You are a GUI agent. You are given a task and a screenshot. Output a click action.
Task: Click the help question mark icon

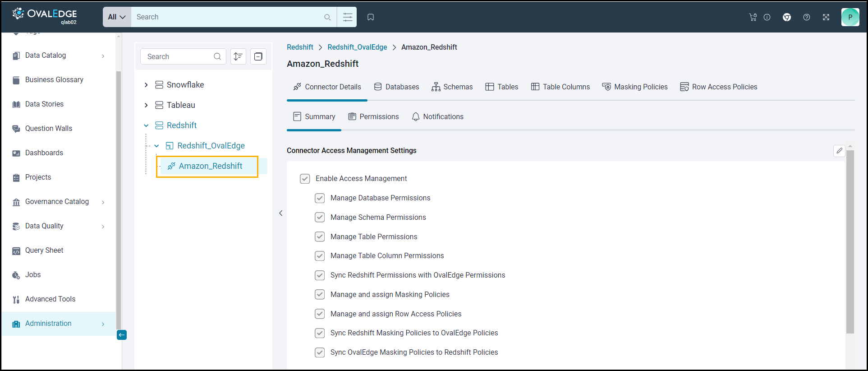coord(807,17)
